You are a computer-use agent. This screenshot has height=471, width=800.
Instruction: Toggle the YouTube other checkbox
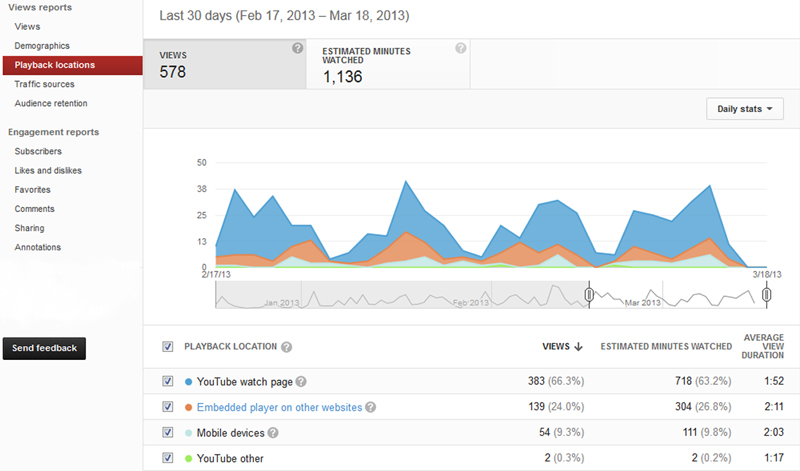[167, 458]
